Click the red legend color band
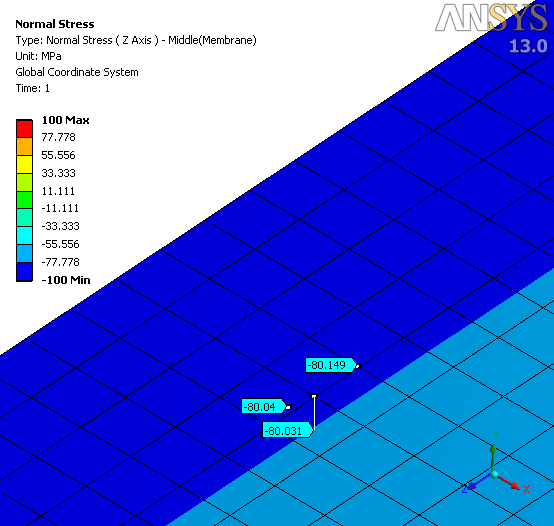This screenshot has height=526, width=554. click(x=24, y=129)
